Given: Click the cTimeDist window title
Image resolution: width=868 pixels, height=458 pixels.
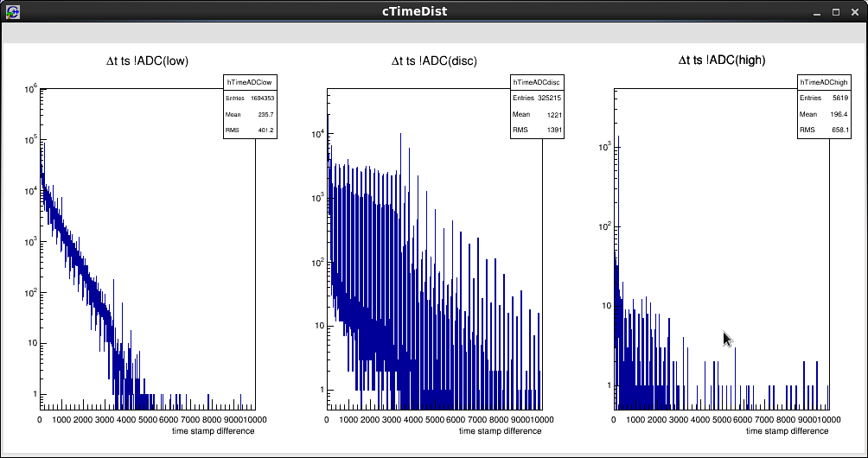Looking at the screenshot, I should coord(415,11).
